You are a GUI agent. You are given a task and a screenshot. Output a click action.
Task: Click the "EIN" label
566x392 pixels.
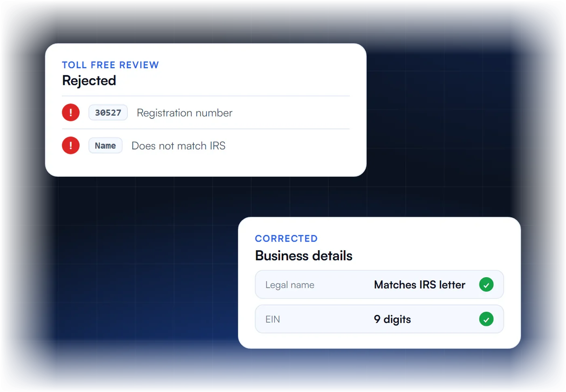272,319
